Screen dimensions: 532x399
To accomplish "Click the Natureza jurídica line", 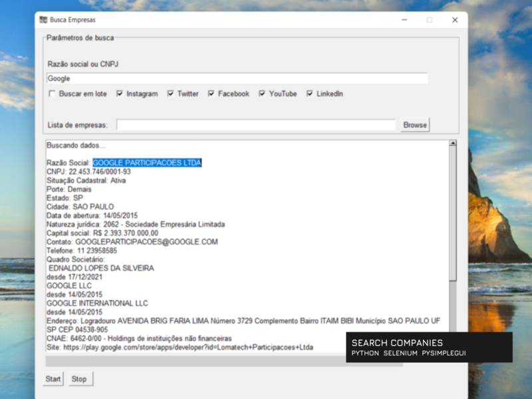I will (x=136, y=225).
